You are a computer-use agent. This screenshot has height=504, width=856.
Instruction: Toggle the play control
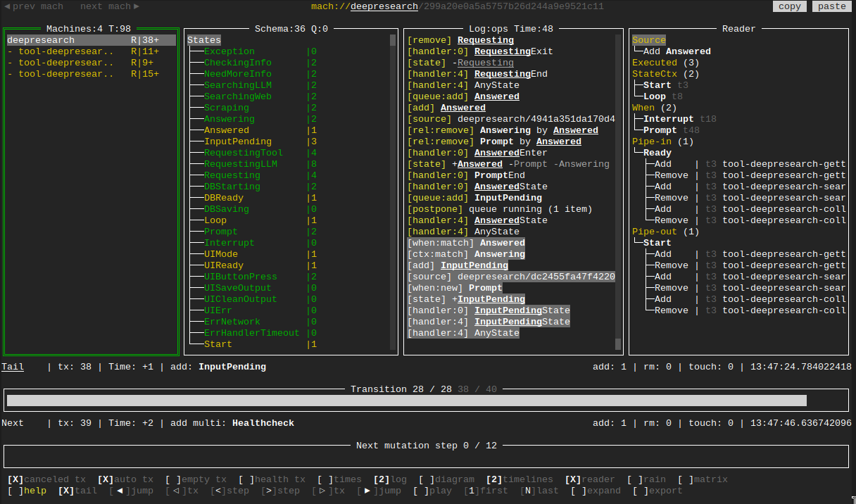click(432, 491)
